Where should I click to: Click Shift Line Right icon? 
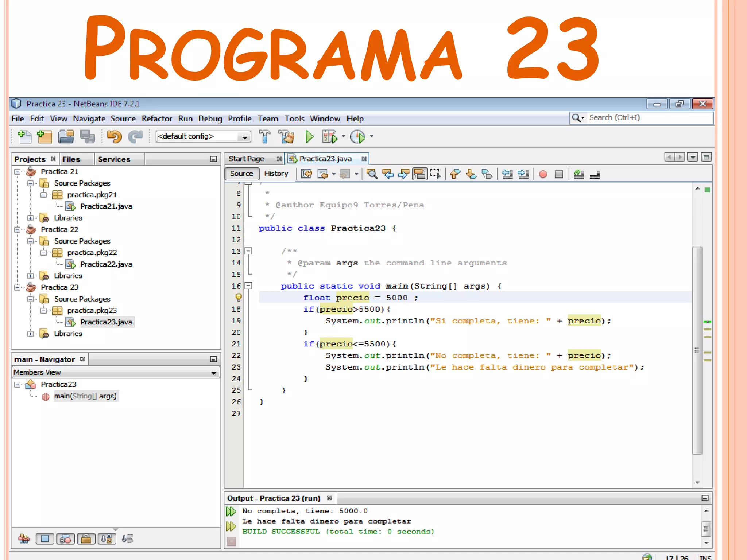523,174
